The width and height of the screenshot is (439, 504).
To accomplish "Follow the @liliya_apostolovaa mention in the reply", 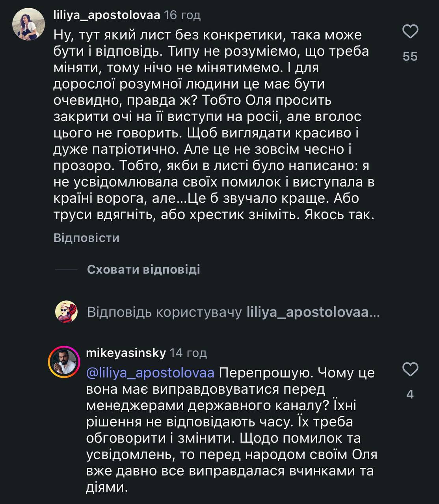I will 150,372.
